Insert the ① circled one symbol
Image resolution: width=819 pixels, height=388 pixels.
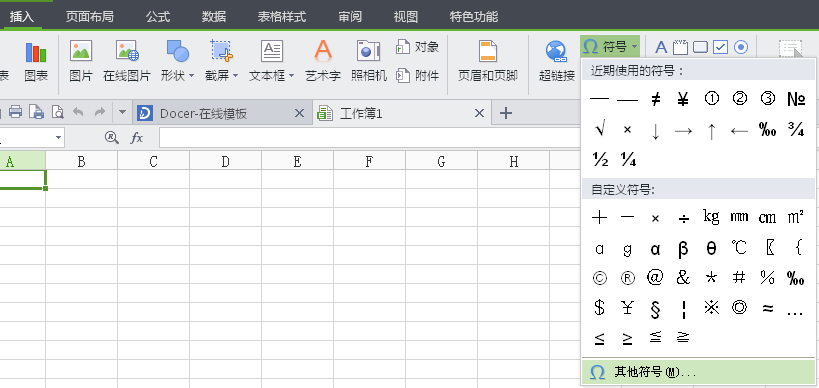[711, 99]
